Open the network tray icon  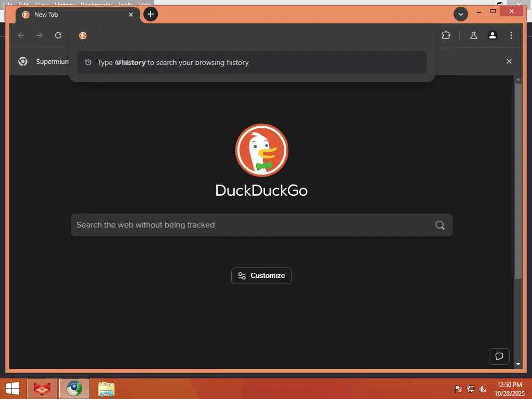point(470,389)
